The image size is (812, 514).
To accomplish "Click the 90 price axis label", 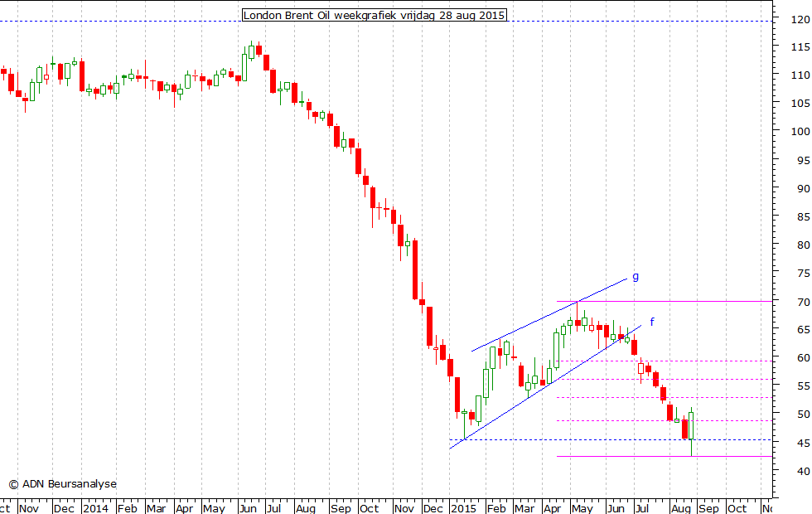I will point(803,189).
